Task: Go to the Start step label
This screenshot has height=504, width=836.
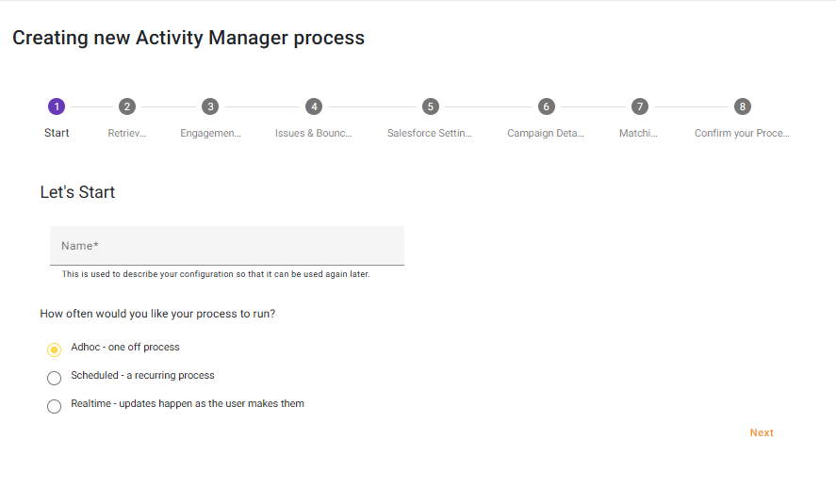Action: (x=57, y=133)
